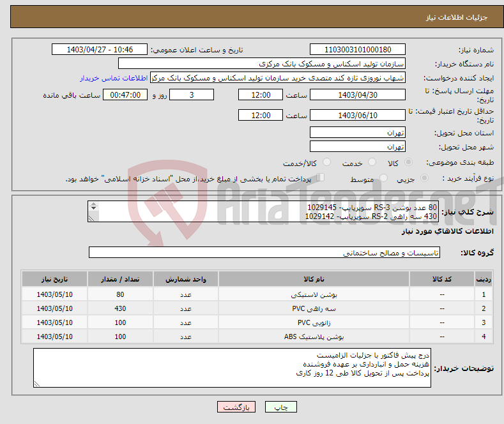Click request creator field شهاب نوروزی

click(x=278, y=78)
